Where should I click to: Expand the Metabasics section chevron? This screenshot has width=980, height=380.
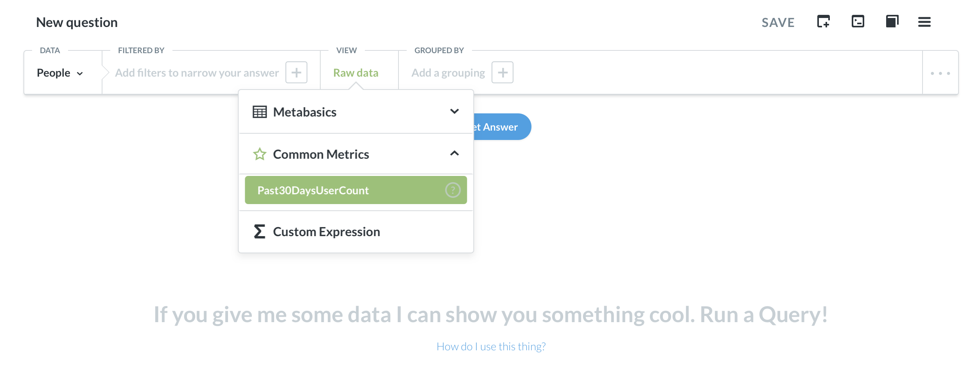[x=454, y=112]
